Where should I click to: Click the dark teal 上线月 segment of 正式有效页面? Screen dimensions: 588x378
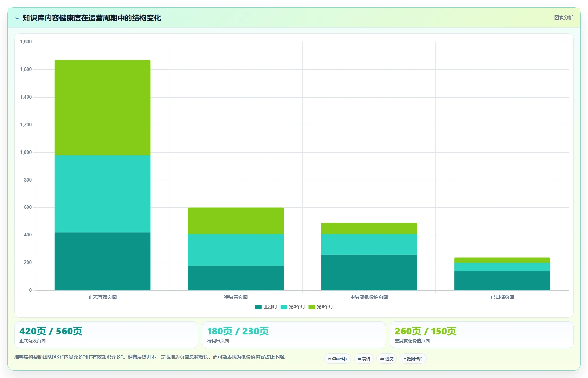coord(102,261)
